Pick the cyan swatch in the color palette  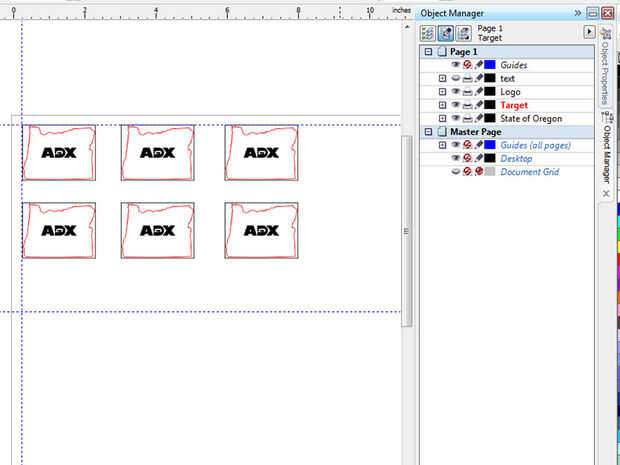pyautogui.click(x=618, y=221)
